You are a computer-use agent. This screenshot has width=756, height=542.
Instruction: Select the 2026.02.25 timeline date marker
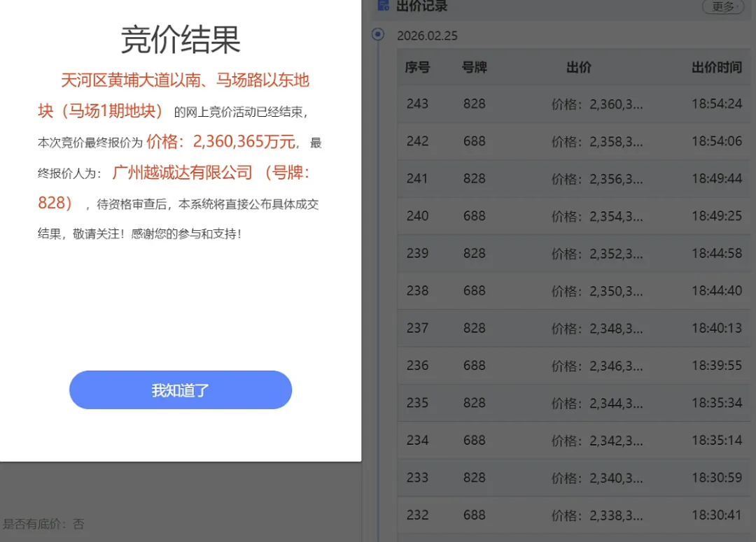click(378, 35)
